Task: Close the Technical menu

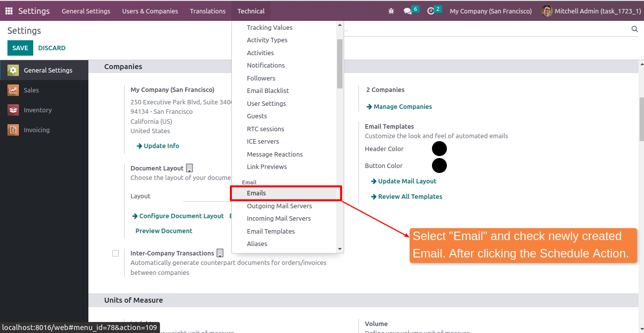Action: click(251, 11)
